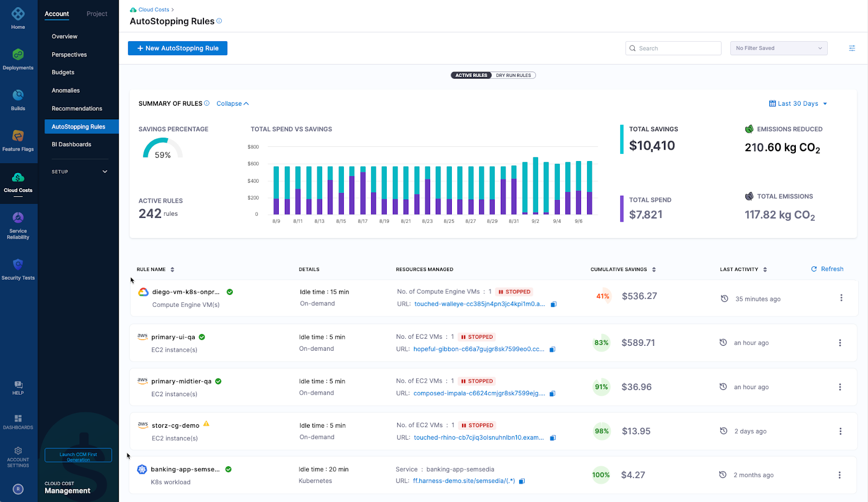868x502 pixels.
Task: Click the warning icon on storz-cg-demo
Action: pyautogui.click(x=206, y=424)
